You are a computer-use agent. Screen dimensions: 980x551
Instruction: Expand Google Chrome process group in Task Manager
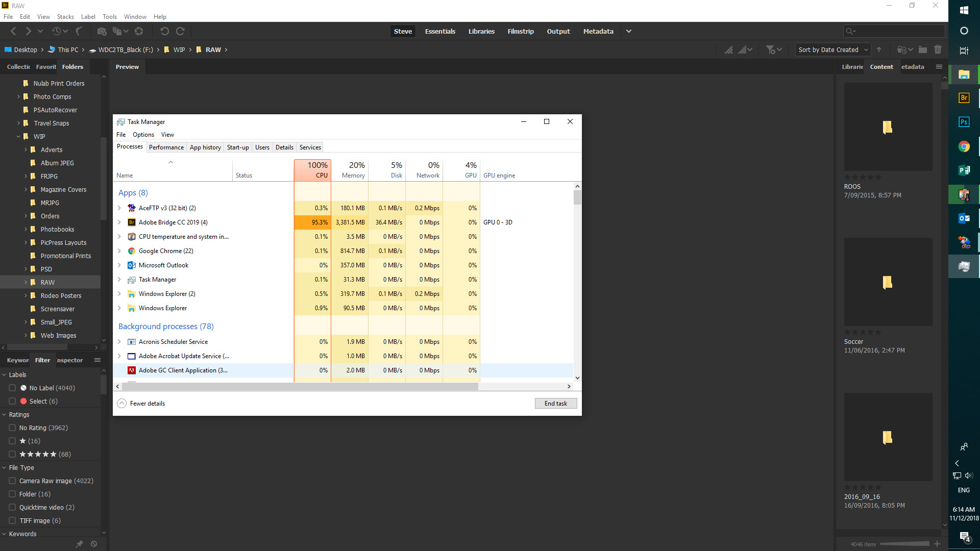click(119, 251)
